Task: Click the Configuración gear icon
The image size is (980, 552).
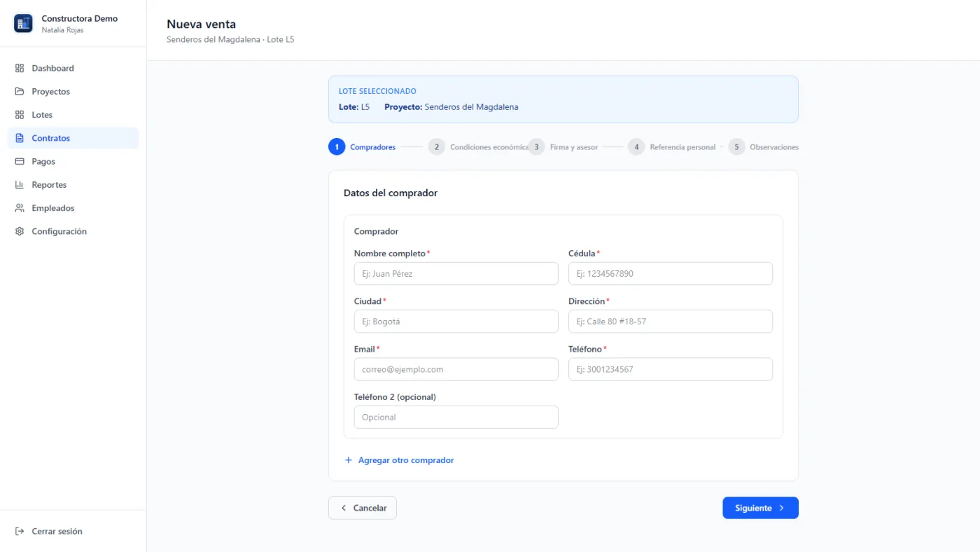Action: 20,231
